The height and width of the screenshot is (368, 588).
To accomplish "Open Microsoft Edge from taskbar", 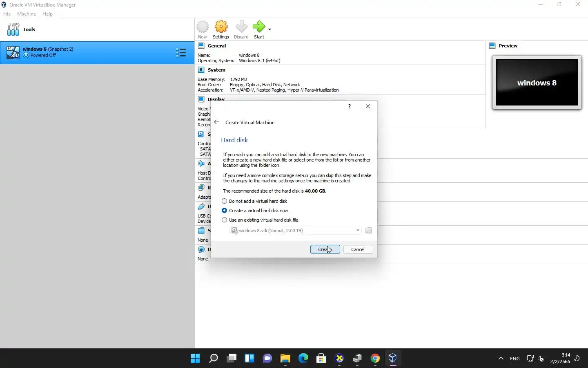I will [x=303, y=359].
